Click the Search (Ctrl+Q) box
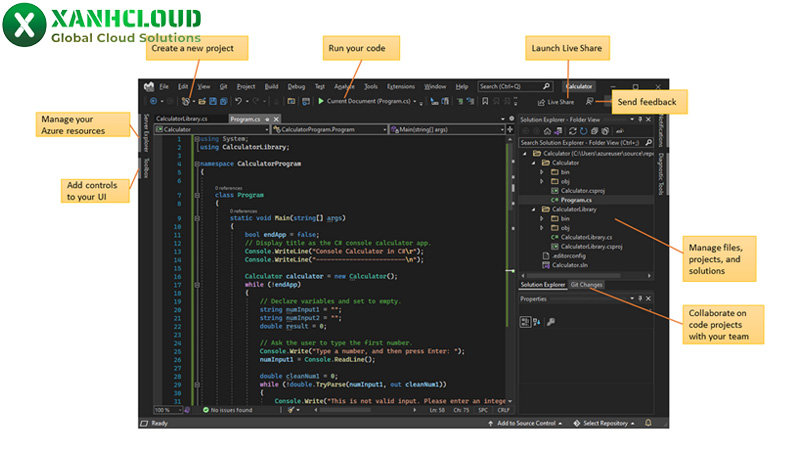This screenshot has width=800, height=451. click(x=515, y=86)
